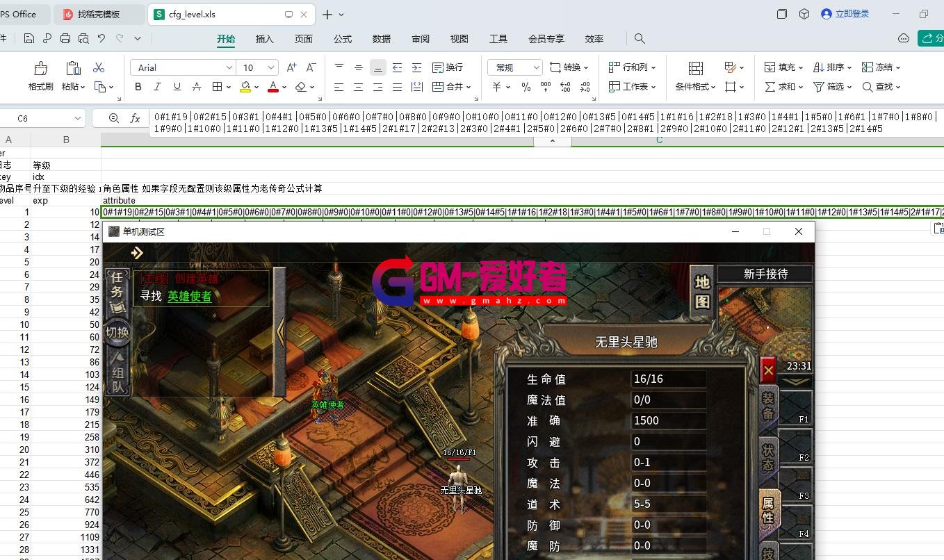Collapse the game quest panel arrow

[279, 331]
